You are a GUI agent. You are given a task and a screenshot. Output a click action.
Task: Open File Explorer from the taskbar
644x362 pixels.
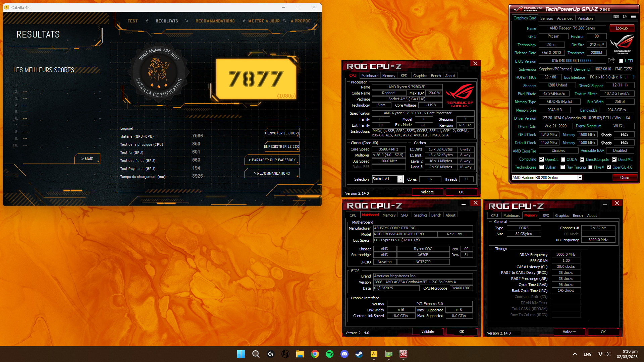coord(300,354)
